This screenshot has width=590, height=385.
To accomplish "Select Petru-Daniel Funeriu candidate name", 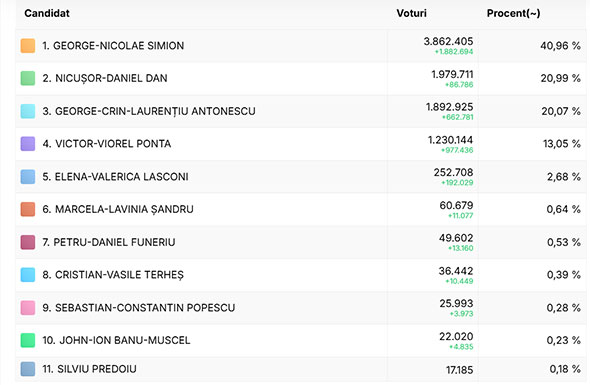I will (x=114, y=242).
